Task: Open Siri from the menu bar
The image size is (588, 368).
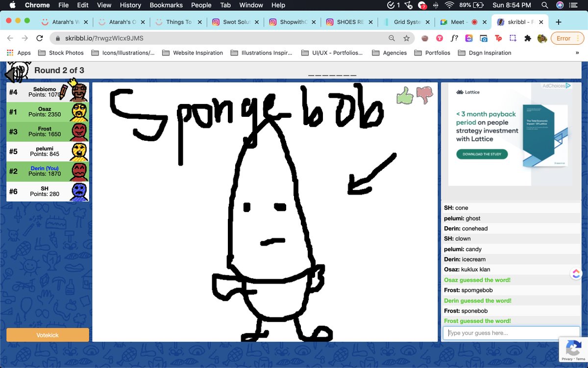Action: (560, 5)
